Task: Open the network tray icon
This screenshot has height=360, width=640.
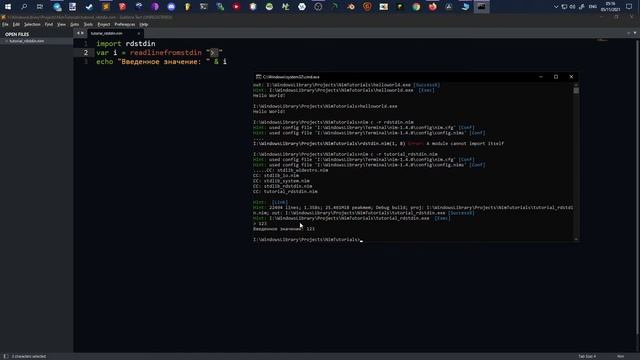Action: (x=564, y=7)
